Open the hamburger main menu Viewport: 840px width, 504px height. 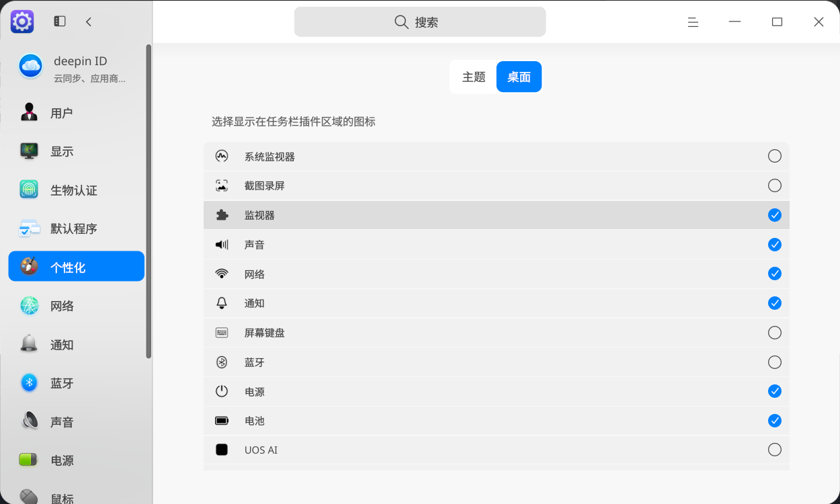(693, 22)
